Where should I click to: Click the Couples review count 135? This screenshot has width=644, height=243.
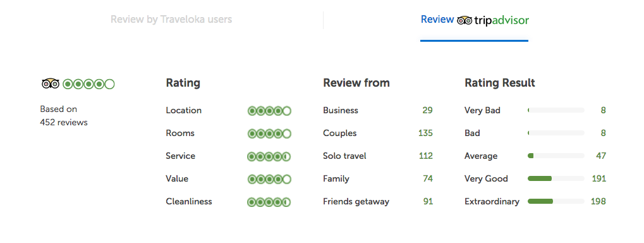[425, 134]
